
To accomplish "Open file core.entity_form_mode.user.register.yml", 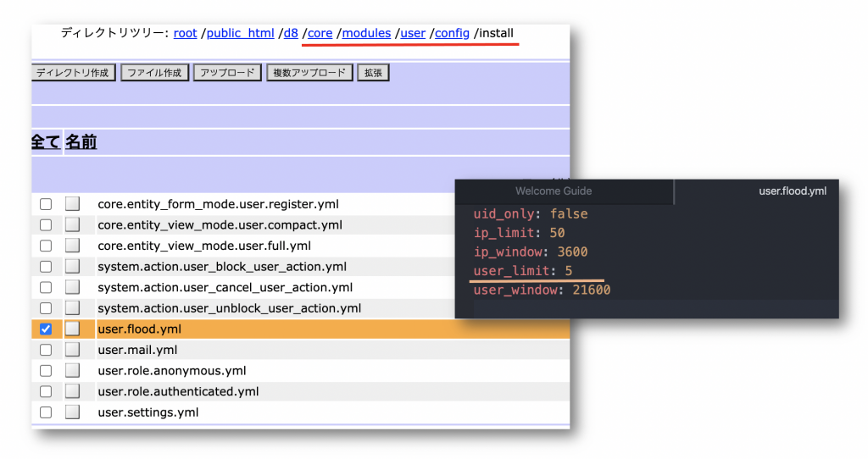I will pos(218,204).
